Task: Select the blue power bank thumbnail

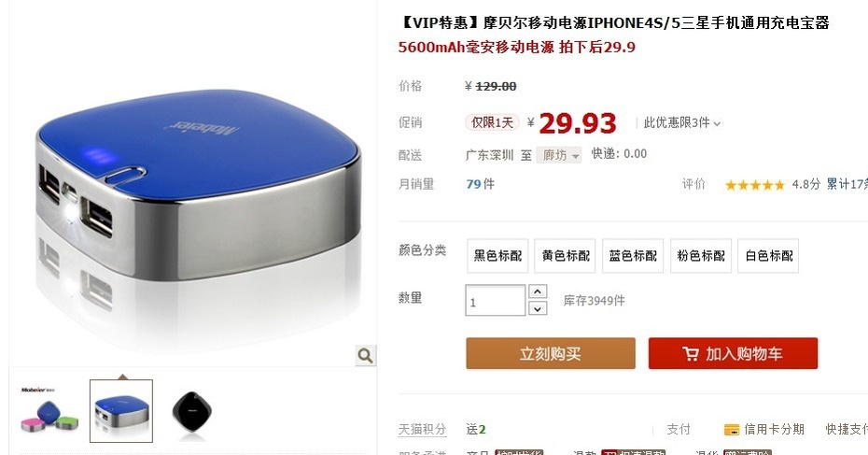Action: click(x=121, y=411)
